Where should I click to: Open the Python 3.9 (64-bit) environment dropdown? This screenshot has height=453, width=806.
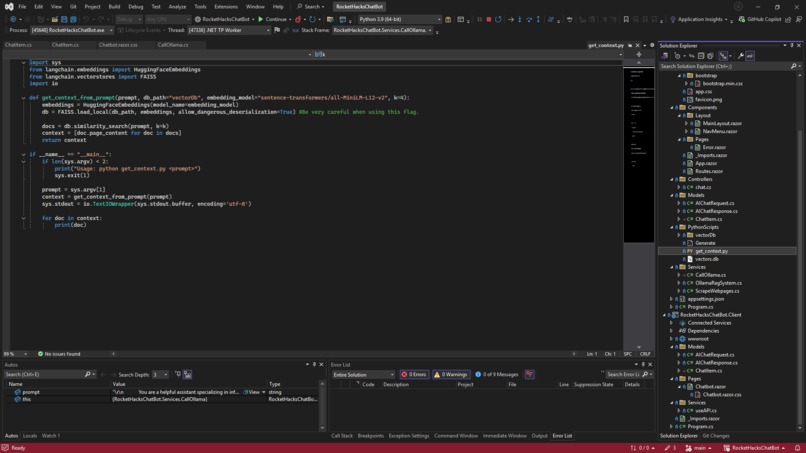[x=438, y=19]
